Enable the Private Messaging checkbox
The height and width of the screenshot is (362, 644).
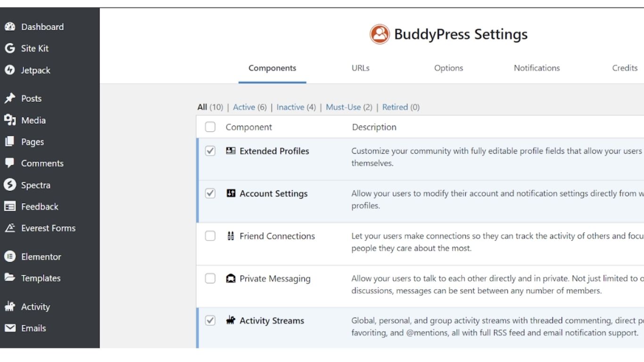(210, 278)
